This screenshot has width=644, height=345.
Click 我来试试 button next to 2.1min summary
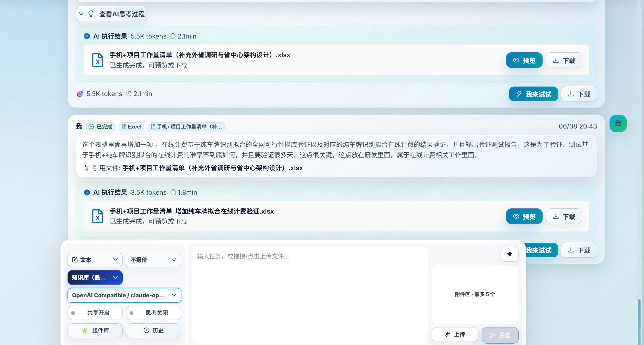point(534,94)
